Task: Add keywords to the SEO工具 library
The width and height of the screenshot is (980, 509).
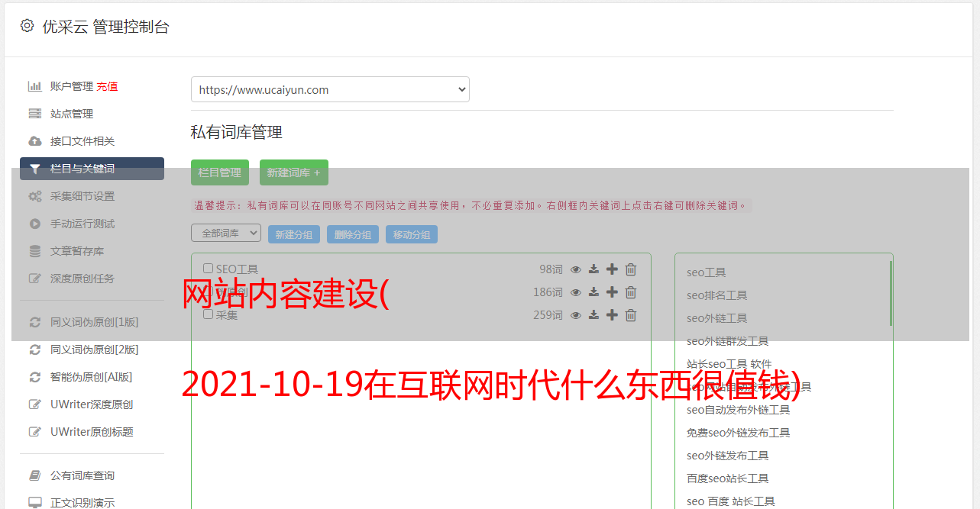Action: click(x=612, y=269)
